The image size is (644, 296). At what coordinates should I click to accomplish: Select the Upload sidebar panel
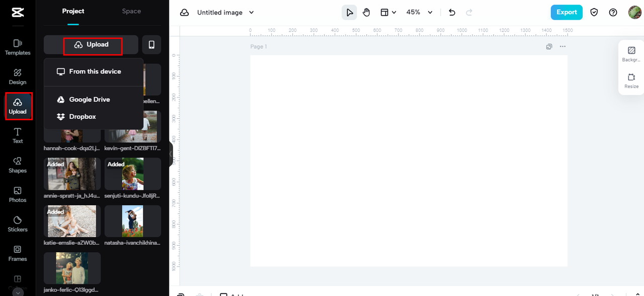click(x=19, y=106)
